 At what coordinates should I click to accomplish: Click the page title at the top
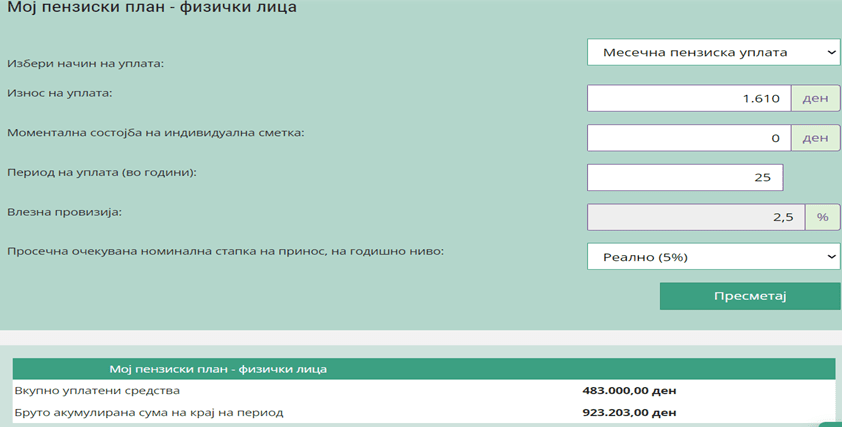click(x=152, y=9)
